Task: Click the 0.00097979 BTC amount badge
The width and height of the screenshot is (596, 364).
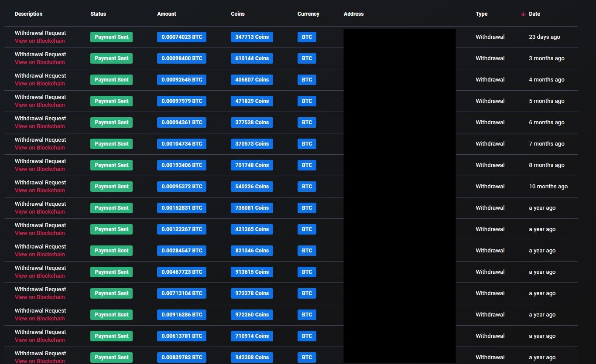Action: pyautogui.click(x=182, y=101)
